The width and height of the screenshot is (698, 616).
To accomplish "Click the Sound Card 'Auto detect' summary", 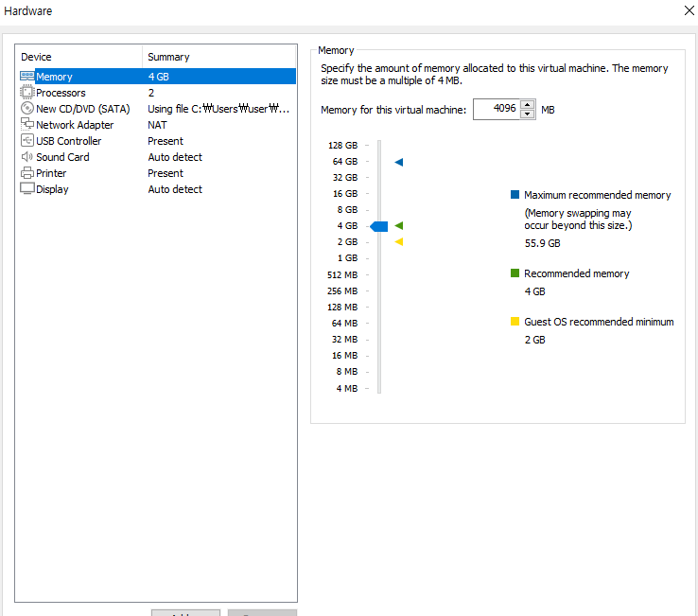I will point(175,157).
